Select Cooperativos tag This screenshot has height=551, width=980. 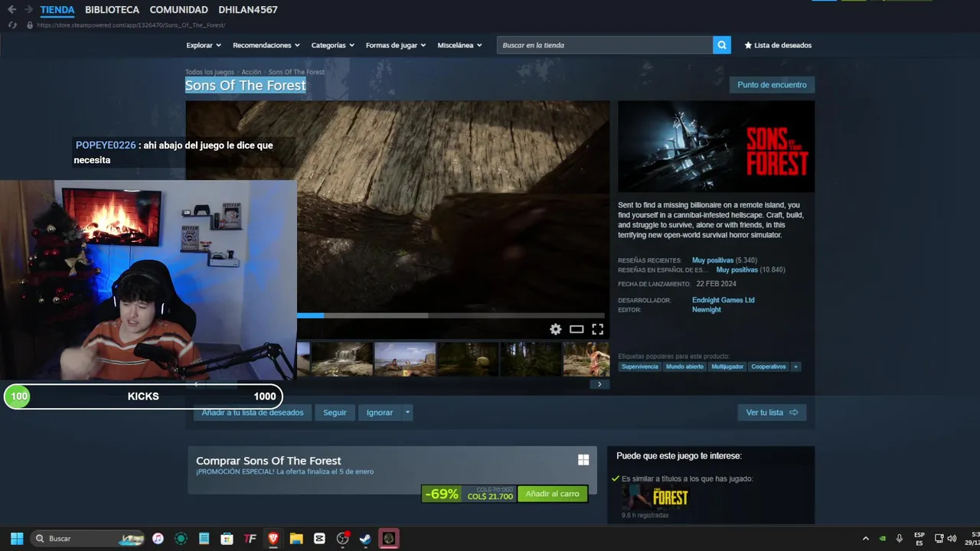point(769,367)
